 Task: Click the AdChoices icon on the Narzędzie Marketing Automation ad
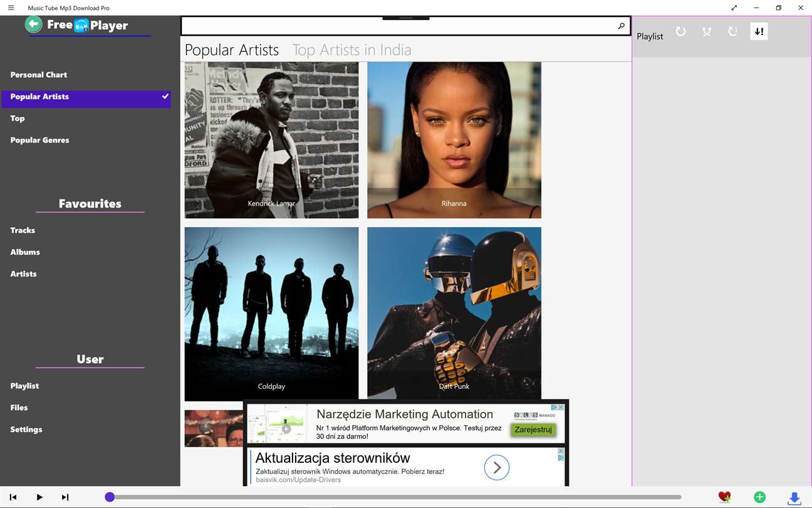(x=554, y=408)
